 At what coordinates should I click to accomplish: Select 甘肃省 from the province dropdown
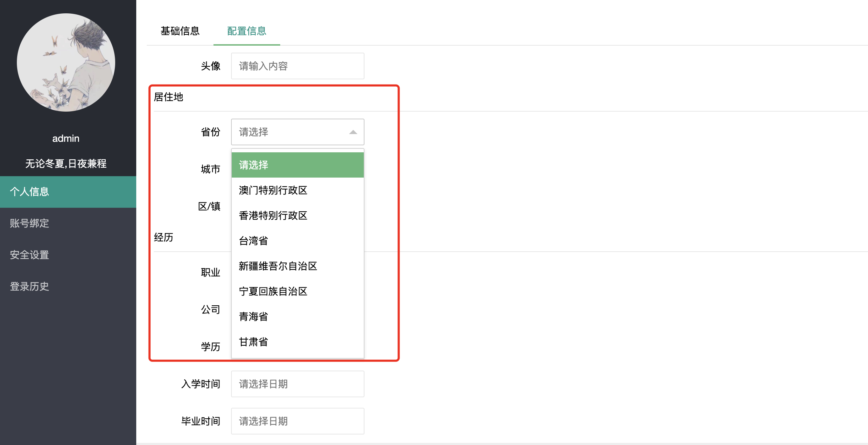point(253,342)
